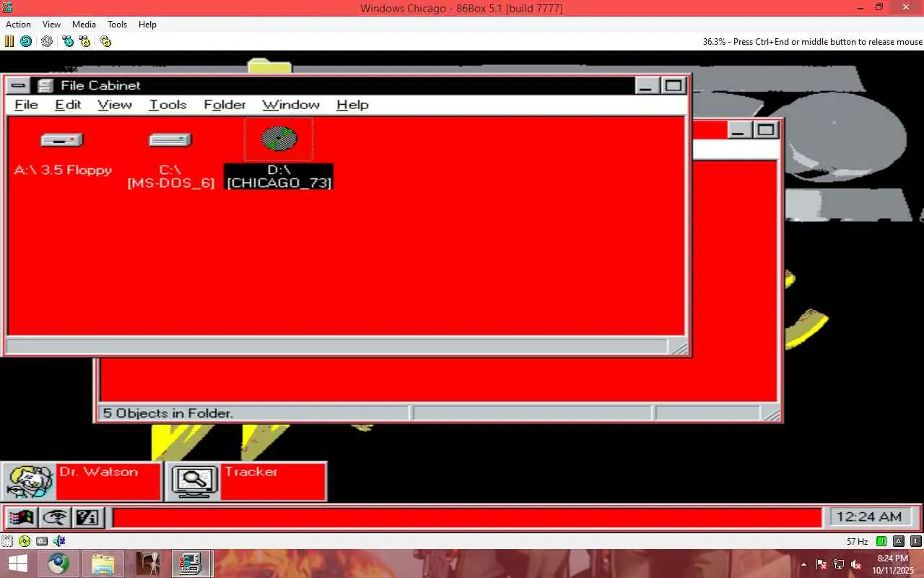Click the File Cabinet resize grip corner
The height and width of the screenshot is (578, 924).
click(679, 348)
